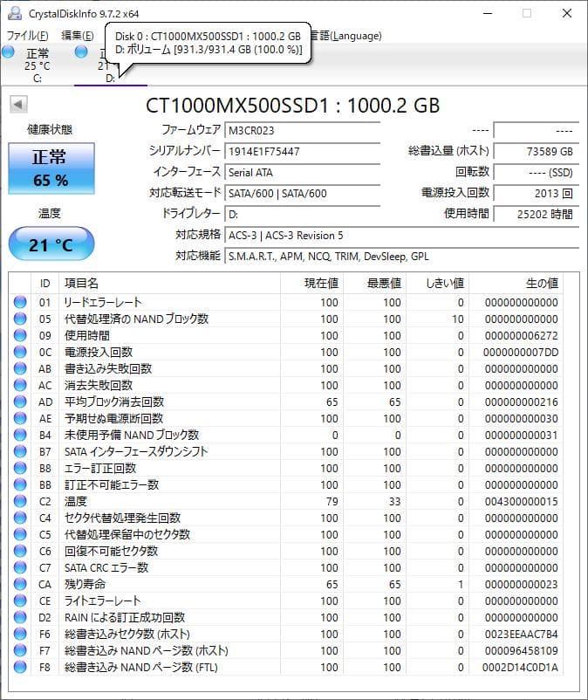Select the D: drive tab

pyautogui.click(x=110, y=65)
